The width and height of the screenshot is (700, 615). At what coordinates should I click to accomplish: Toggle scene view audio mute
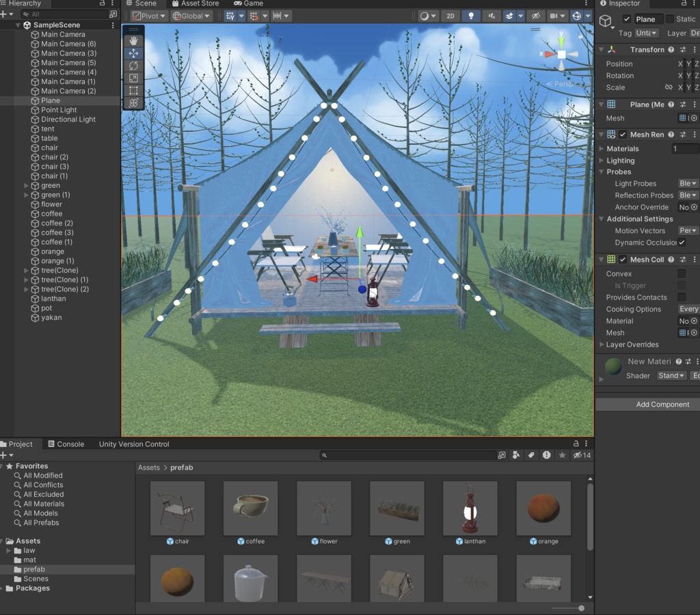[492, 15]
